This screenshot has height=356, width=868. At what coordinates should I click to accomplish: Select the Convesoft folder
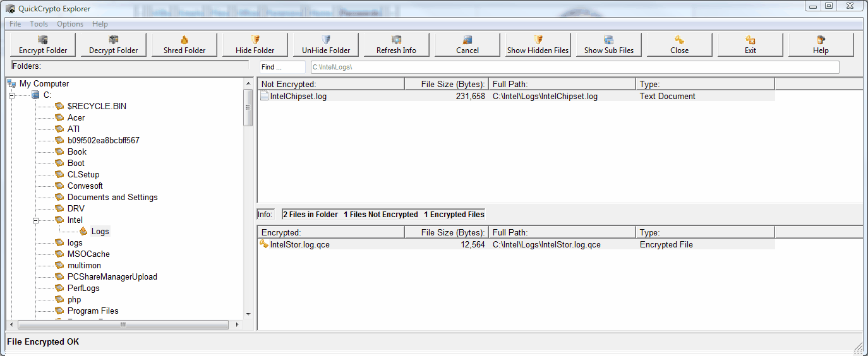tap(85, 186)
